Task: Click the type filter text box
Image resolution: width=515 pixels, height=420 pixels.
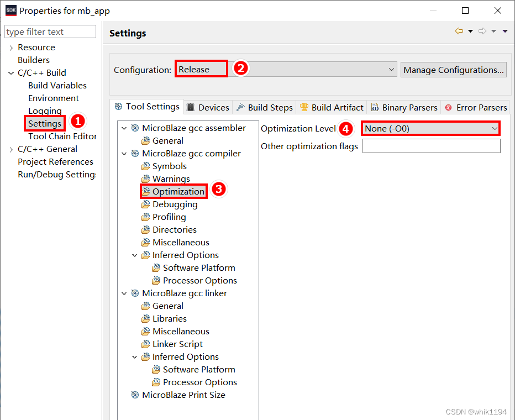Action: tap(50, 32)
